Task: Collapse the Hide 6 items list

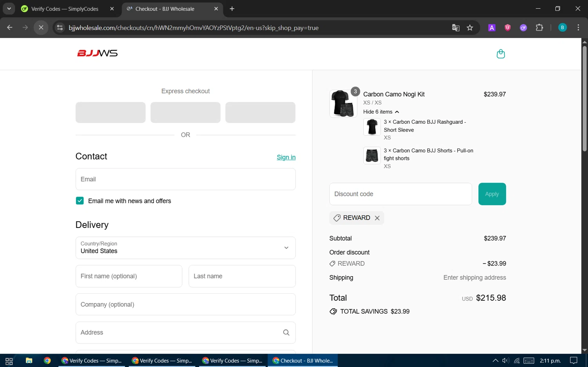Action: (381, 112)
